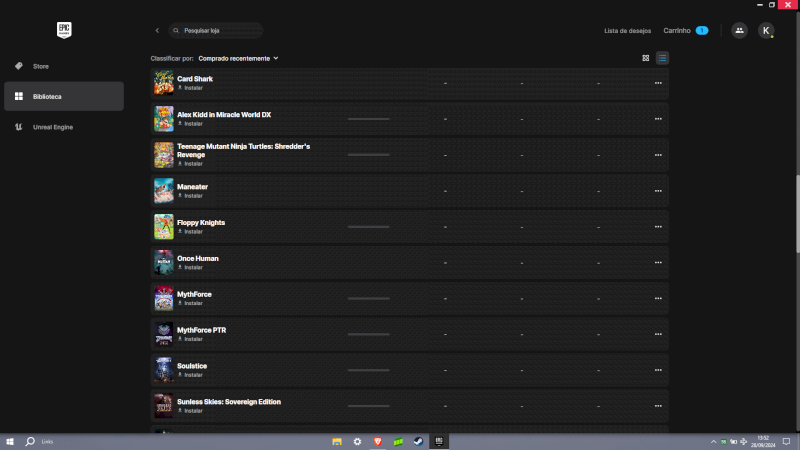Open more options for Maneater
The width and height of the screenshot is (800, 450).
coord(658,191)
